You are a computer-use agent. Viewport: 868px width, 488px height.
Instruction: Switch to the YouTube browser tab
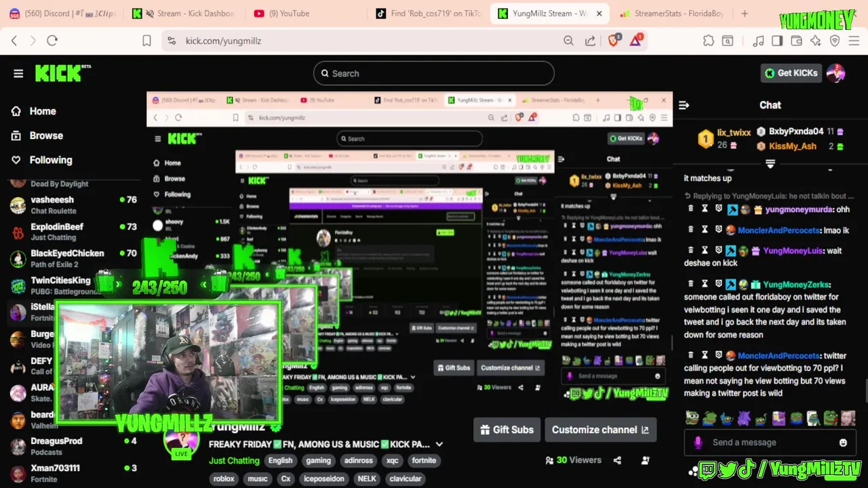click(305, 14)
